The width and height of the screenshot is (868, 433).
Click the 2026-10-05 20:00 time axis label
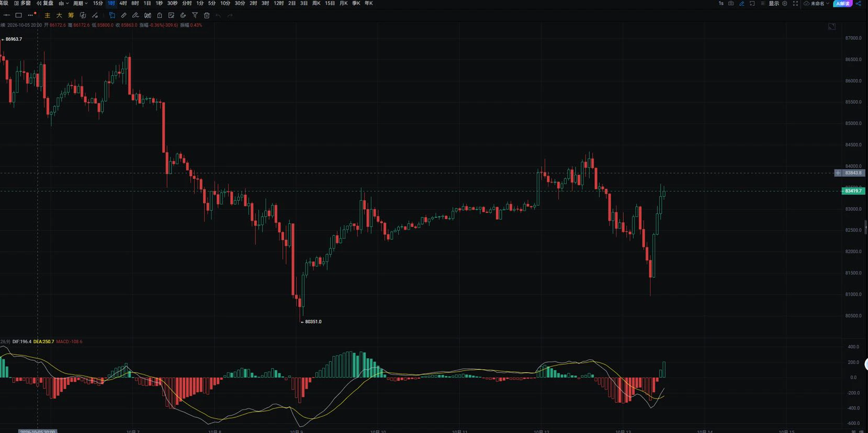coord(37,431)
